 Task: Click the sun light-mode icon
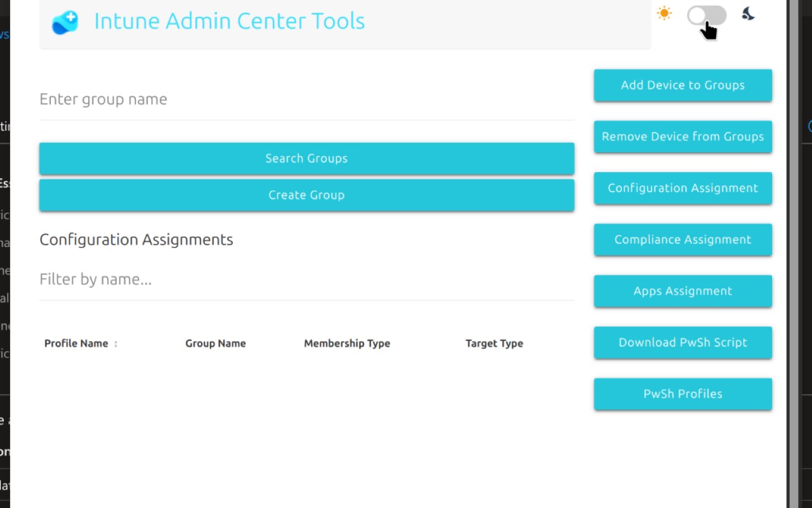664,13
